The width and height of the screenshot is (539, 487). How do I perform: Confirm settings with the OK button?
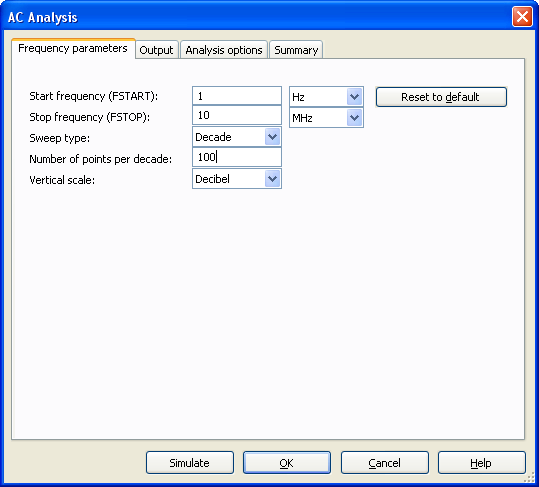tap(287, 463)
